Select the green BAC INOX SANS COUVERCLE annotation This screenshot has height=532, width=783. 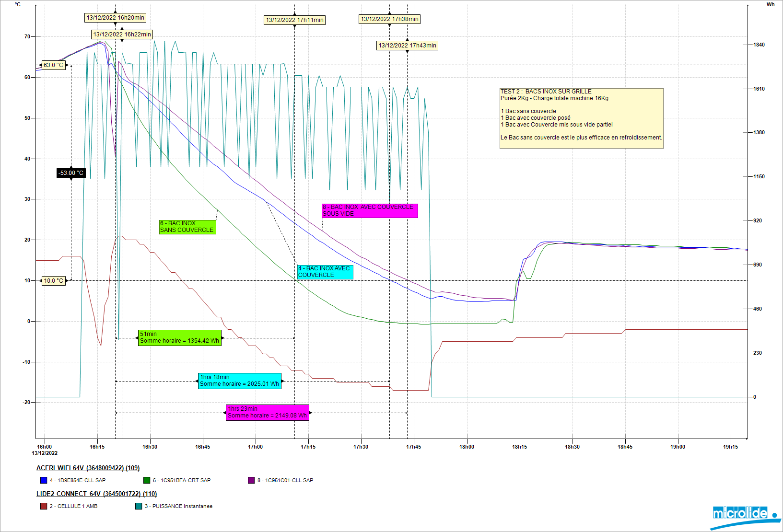[187, 227]
